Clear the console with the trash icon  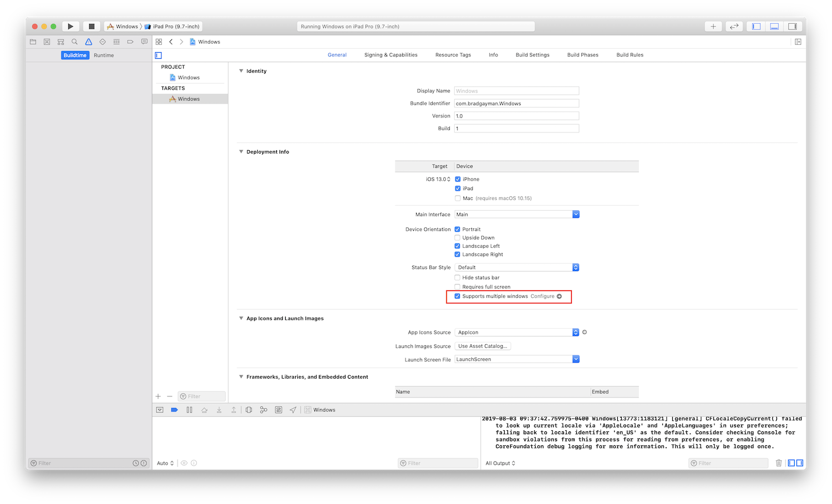779,463
